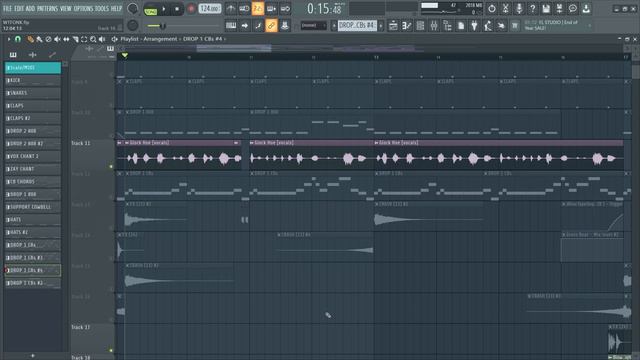This screenshot has height=360, width=640.
Task: Toggle the overdub recording icon
Action: (271, 9)
